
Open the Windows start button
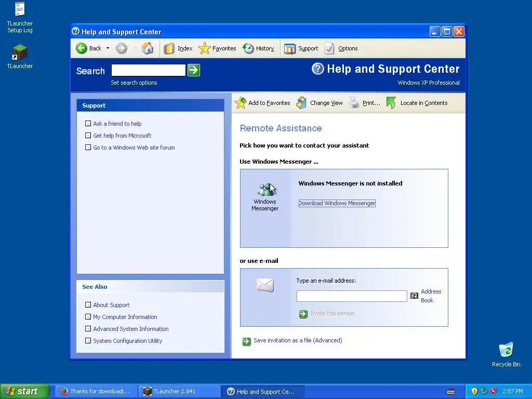(x=25, y=391)
